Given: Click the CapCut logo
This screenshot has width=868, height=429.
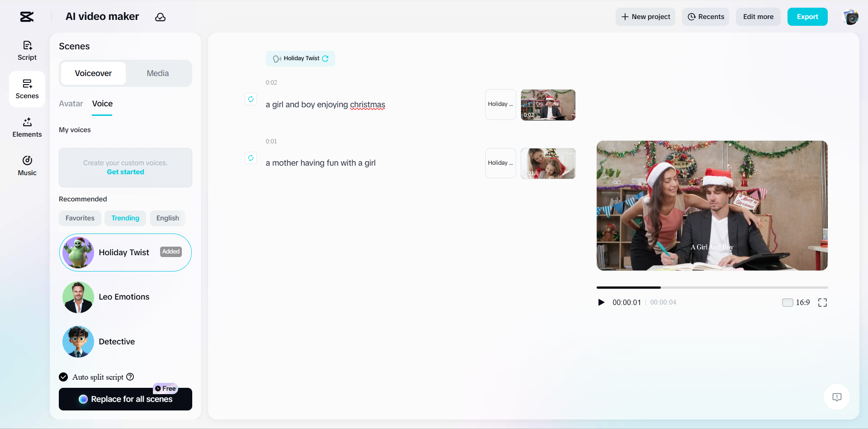Looking at the screenshot, I should [x=26, y=17].
